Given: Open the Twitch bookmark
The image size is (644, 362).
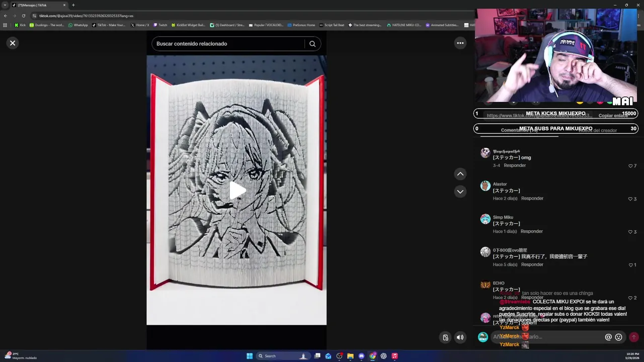Looking at the screenshot, I should (160, 25).
